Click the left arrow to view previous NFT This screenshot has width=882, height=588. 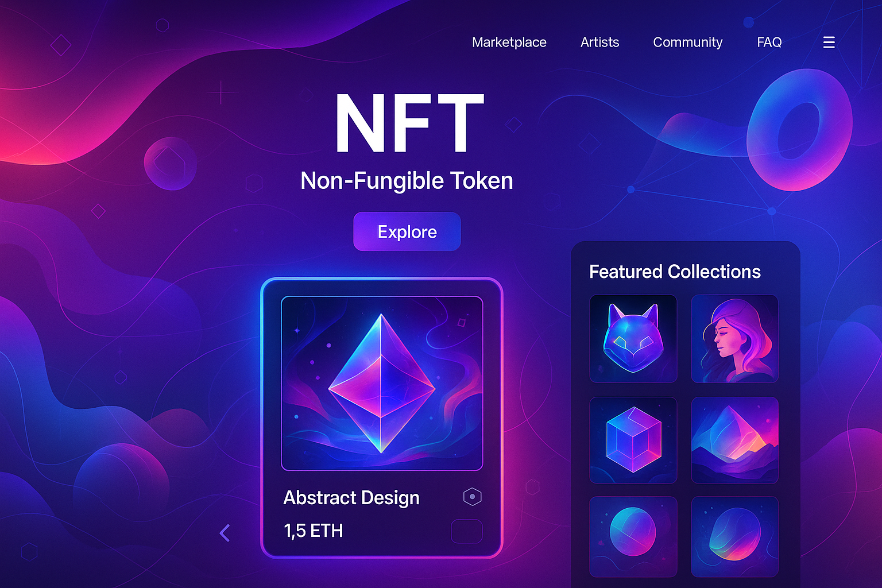(x=225, y=533)
